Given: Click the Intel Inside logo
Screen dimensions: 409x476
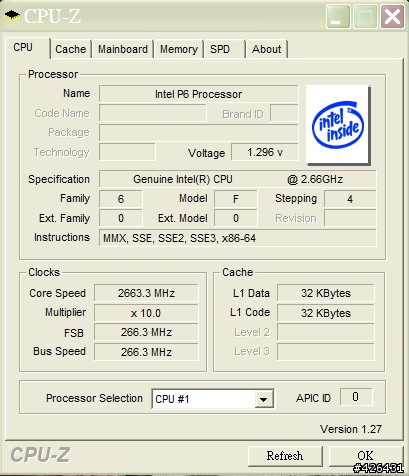Looking at the screenshot, I should click(338, 125).
